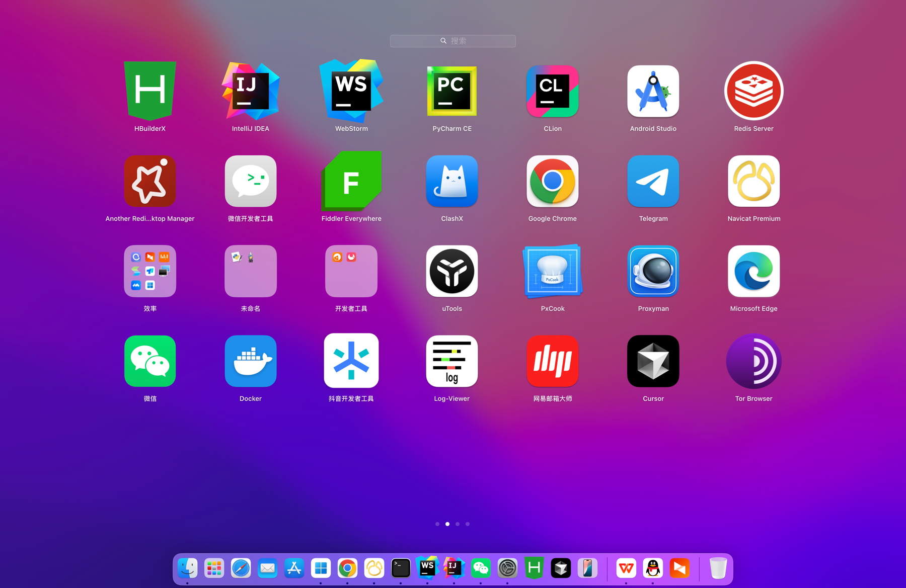This screenshot has width=906, height=588.
Task: Open Docker
Action: [251, 361]
